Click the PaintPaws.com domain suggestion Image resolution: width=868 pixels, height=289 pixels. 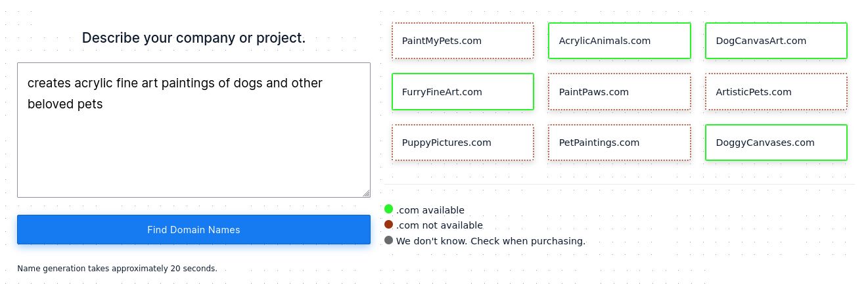[619, 92]
